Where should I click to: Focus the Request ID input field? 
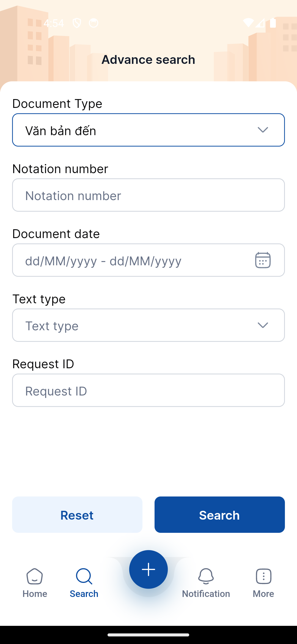148,390
